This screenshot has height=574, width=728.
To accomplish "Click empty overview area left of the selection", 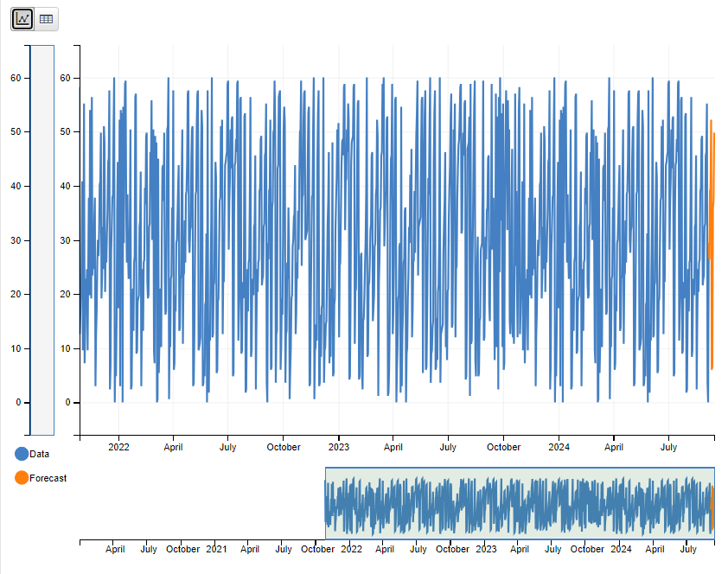I will tap(199, 503).
